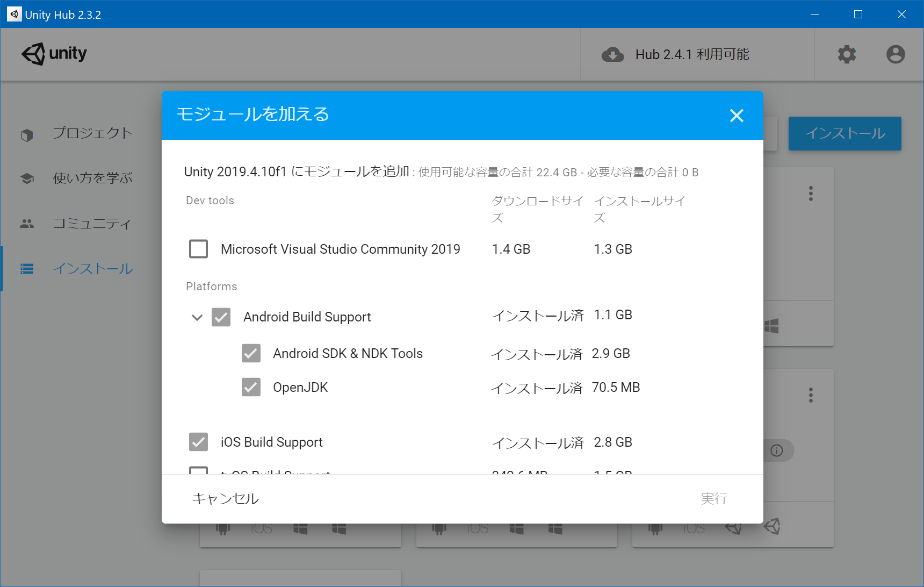Click the 'ダウンロードサイズ' column header
This screenshot has width=924, height=587.
tap(537, 209)
